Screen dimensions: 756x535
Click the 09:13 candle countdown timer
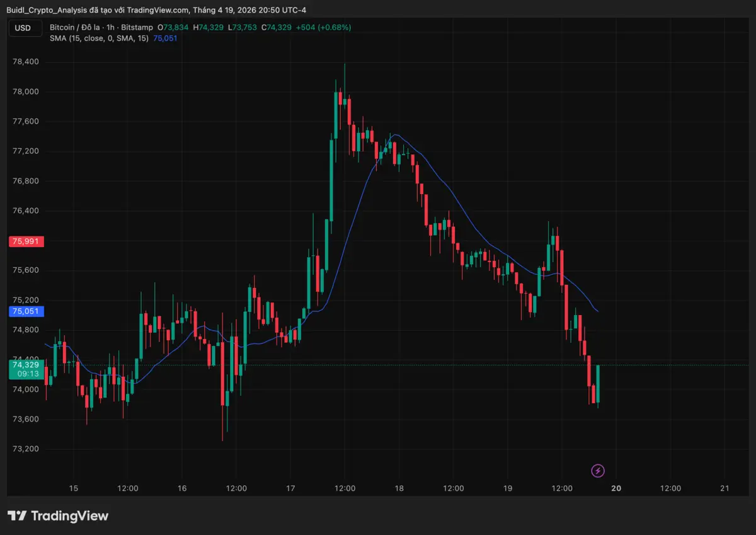[x=28, y=374]
